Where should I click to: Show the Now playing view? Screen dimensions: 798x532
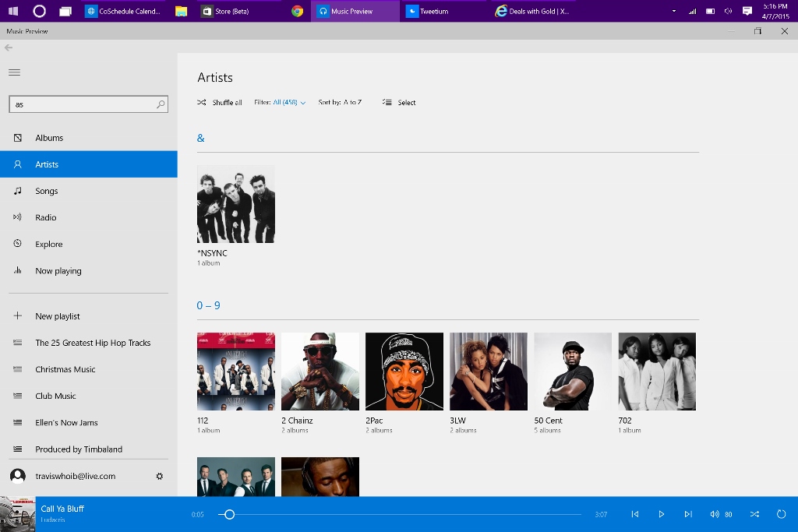coord(89,270)
